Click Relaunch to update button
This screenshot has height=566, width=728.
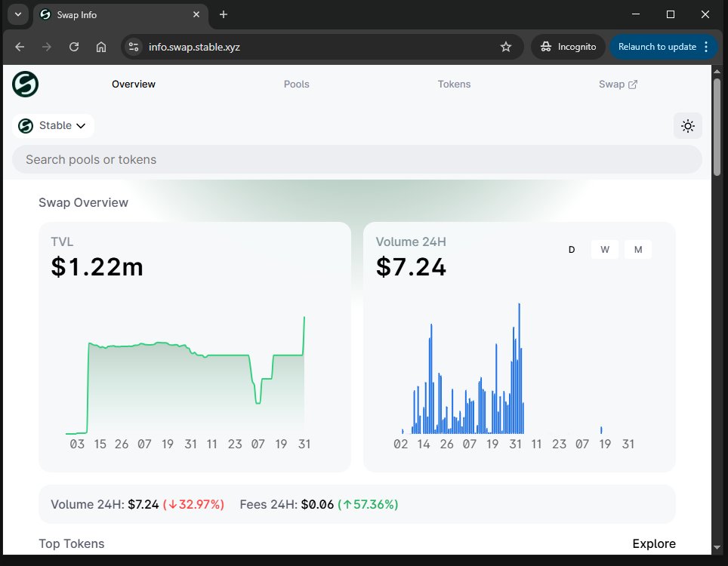pyautogui.click(x=657, y=47)
